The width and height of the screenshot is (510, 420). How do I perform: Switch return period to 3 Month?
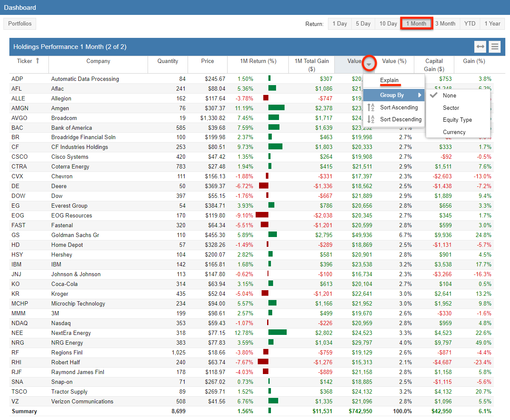(445, 24)
